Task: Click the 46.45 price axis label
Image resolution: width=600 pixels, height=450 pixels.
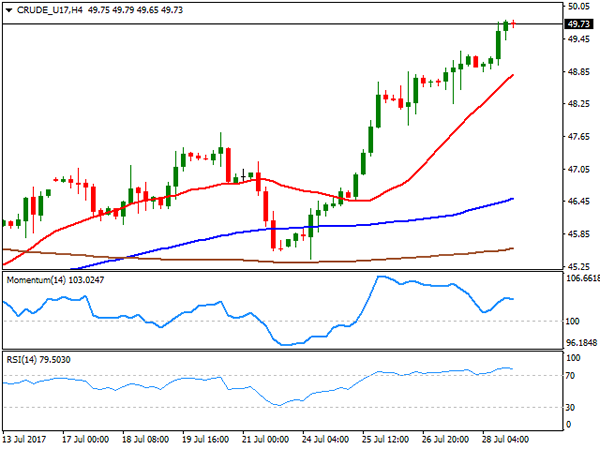Action: (x=579, y=201)
